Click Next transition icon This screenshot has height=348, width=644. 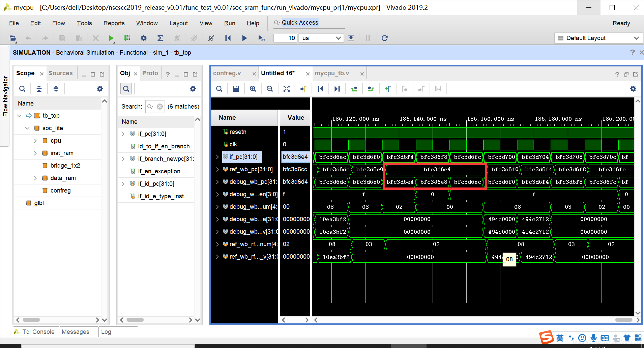371,89
